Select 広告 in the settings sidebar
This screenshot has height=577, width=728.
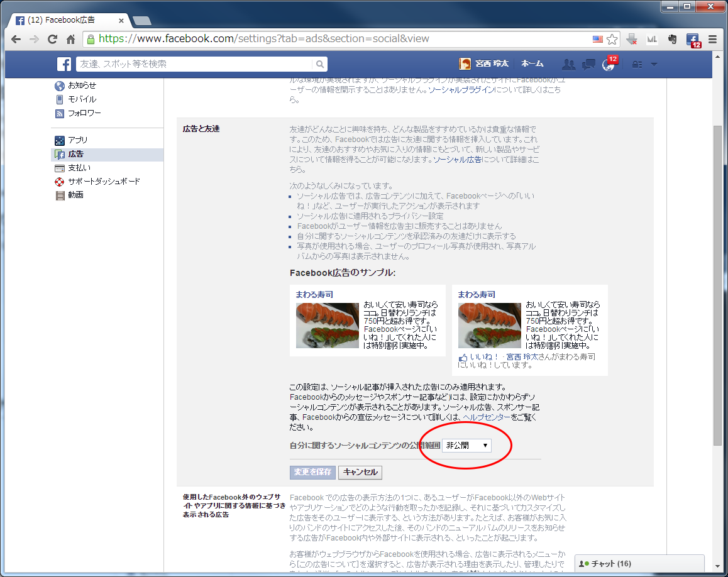pos(107,155)
